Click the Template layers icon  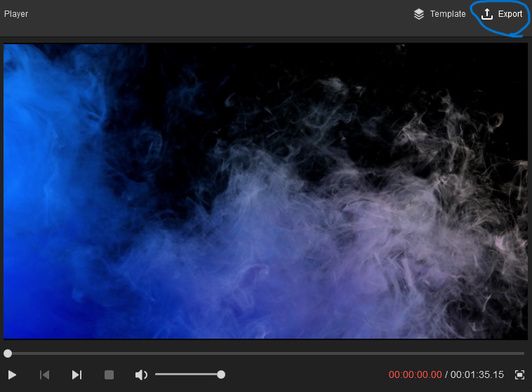419,14
